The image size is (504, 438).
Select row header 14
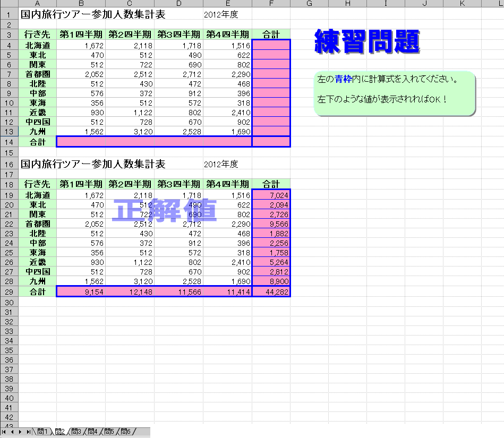pos(8,141)
